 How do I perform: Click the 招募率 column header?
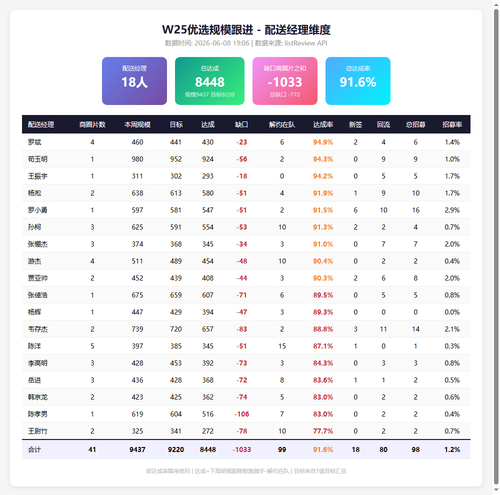tap(452, 125)
